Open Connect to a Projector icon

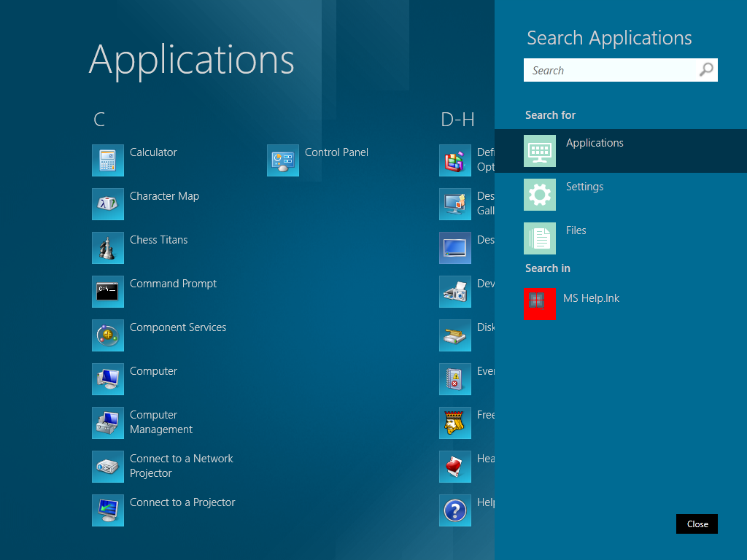point(108,511)
